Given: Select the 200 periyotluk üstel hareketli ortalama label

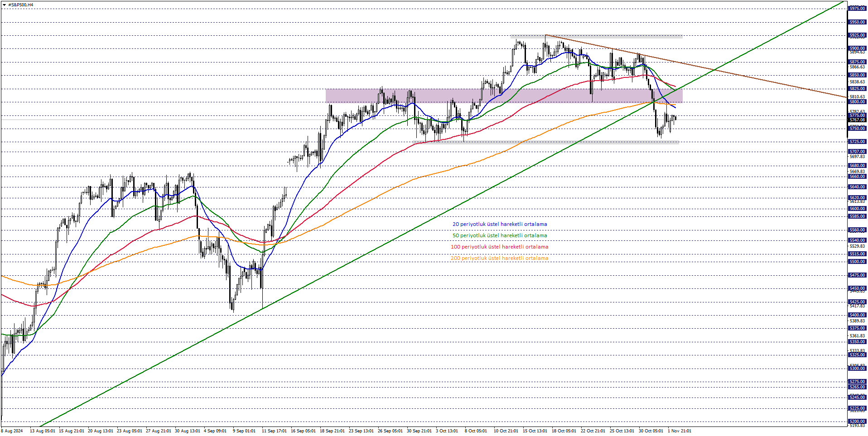Looking at the screenshot, I should 499,258.
